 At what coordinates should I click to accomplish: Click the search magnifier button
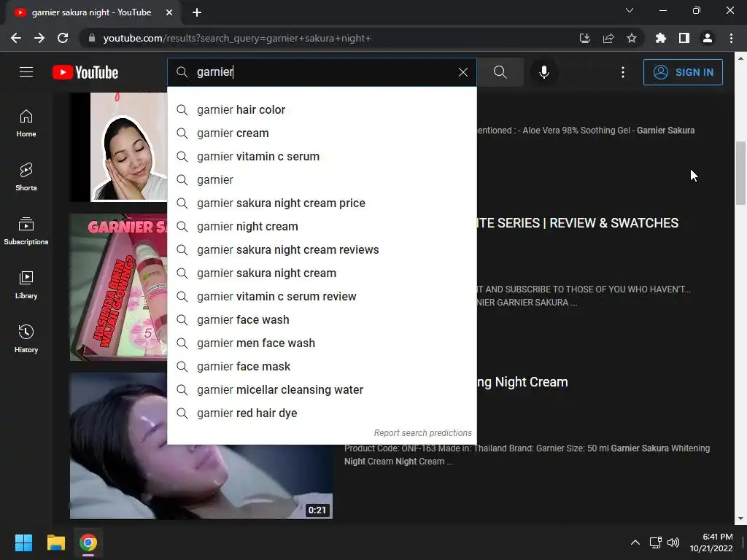click(500, 72)
